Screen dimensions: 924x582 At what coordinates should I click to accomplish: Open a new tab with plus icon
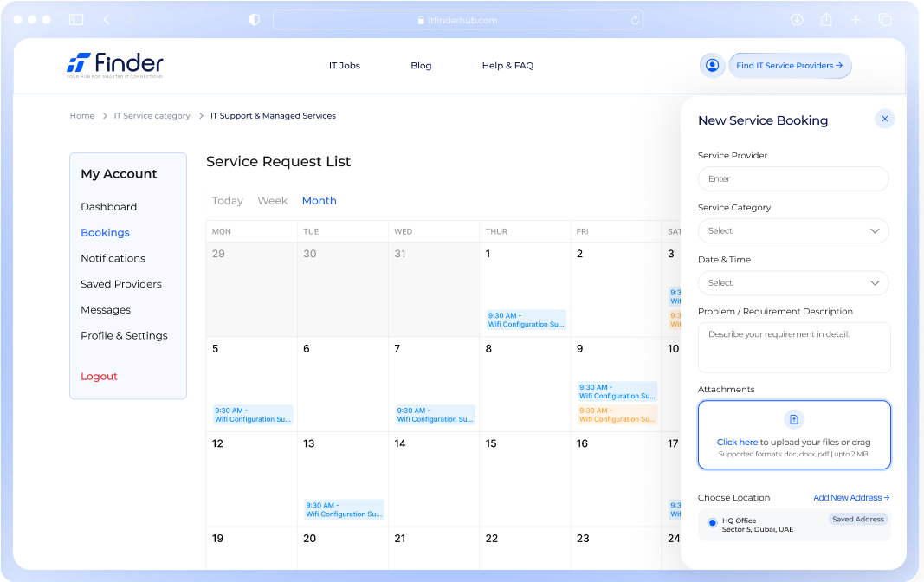pos(856,19)
